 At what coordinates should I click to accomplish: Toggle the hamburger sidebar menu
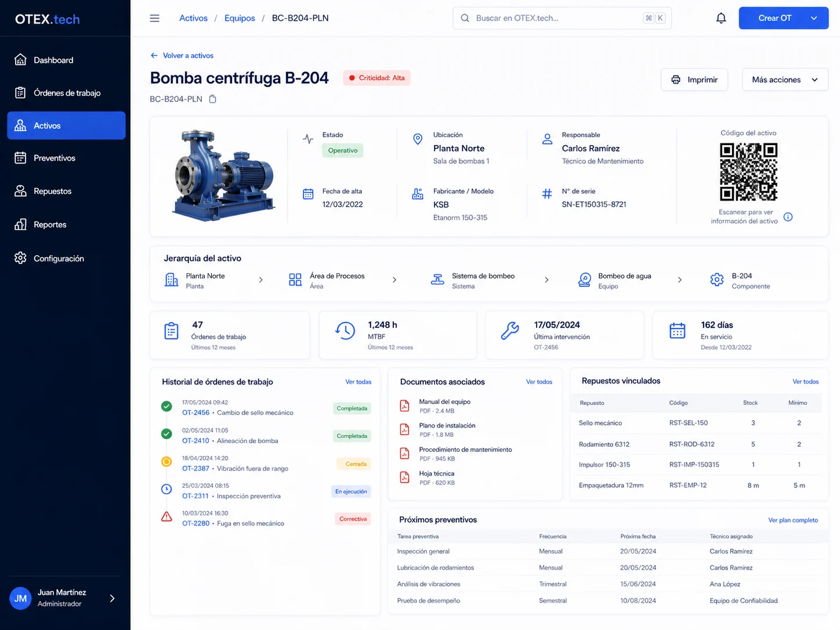[x=154, y=18]
